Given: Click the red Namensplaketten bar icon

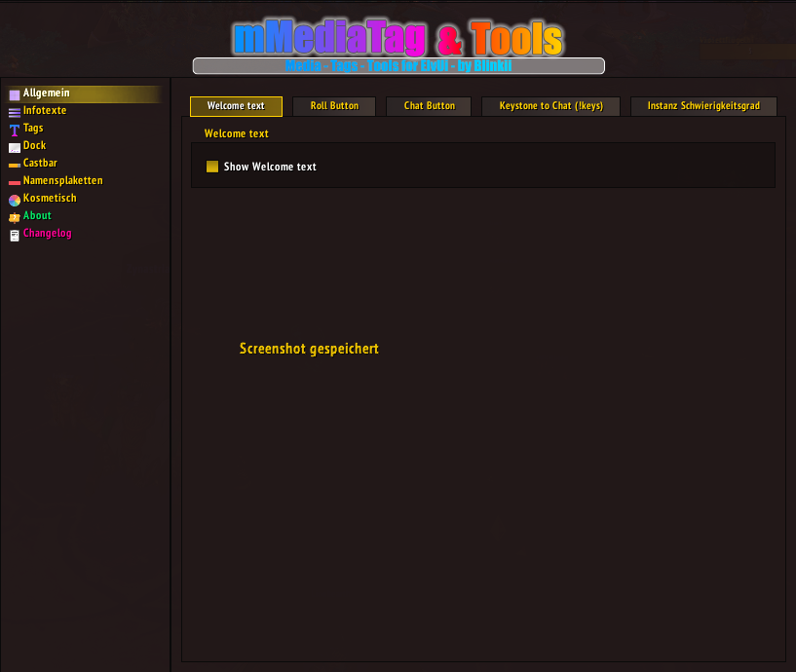Looking at the screenshot, I should pyautogui.click(x=14, y=182).
